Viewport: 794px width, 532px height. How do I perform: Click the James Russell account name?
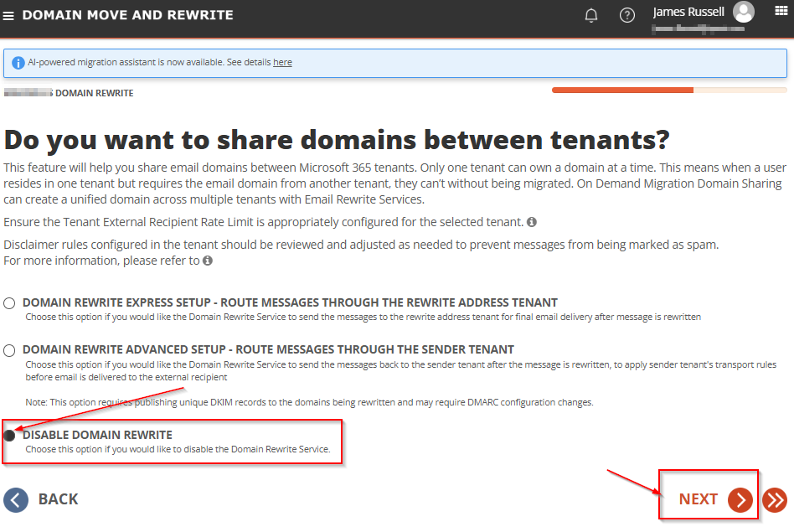coord(688,12)
